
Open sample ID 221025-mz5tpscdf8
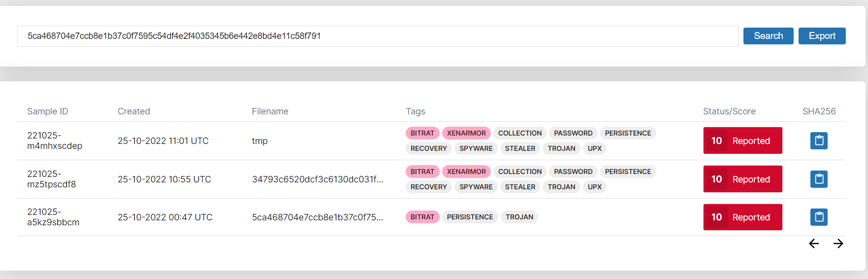[x=51, y=179]
